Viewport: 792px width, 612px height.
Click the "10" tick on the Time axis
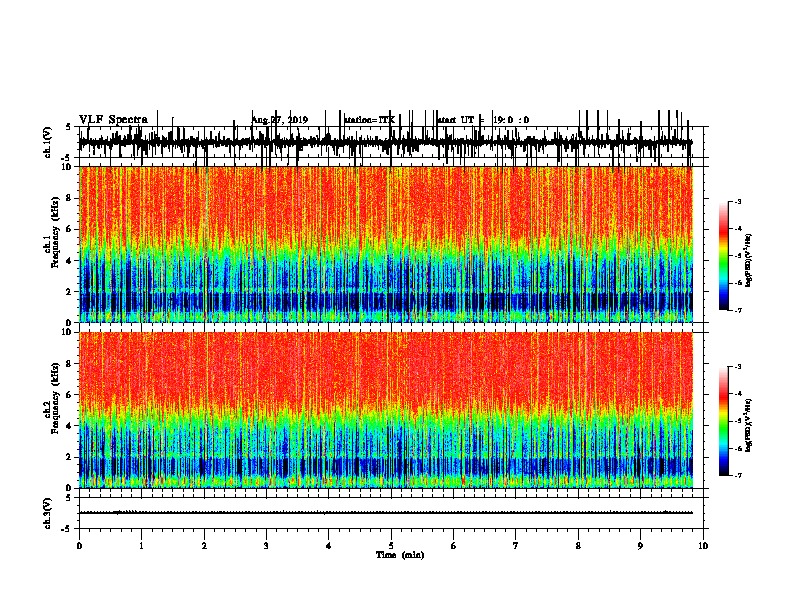[x=703, y=546]
